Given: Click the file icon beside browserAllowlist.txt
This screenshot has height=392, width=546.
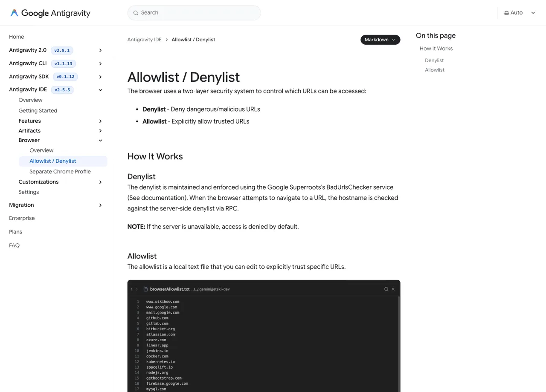Looking at the screenshot, I should tap(145, 289).
